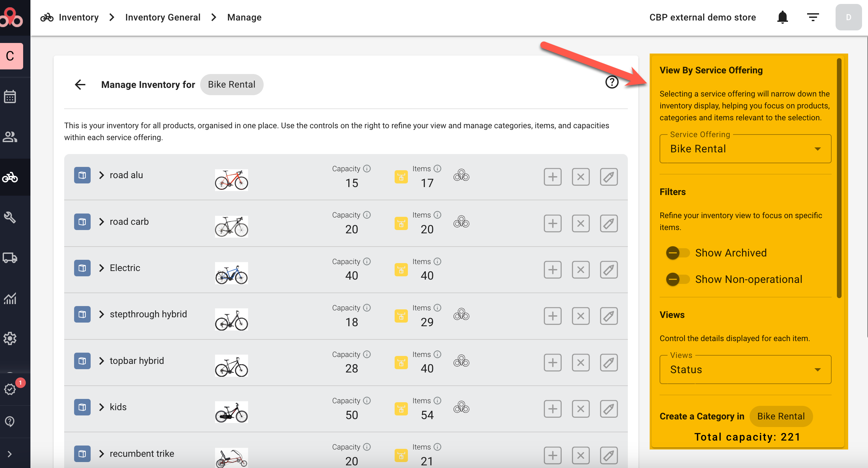Click the stepthrough hybrid bike thumbnail
868x468 pixels.
click(x=231, y=319)
